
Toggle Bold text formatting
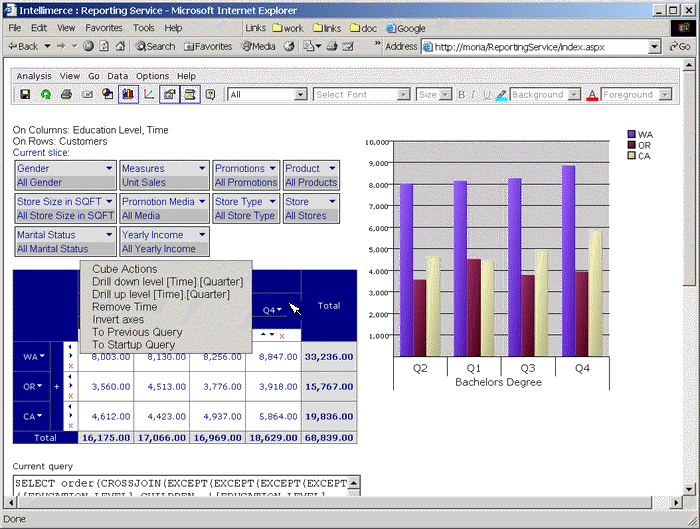pos(462,95)
